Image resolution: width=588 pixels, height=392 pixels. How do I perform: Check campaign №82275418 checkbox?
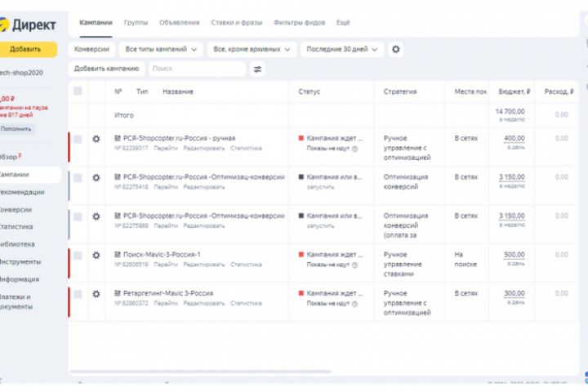[78, 178]
